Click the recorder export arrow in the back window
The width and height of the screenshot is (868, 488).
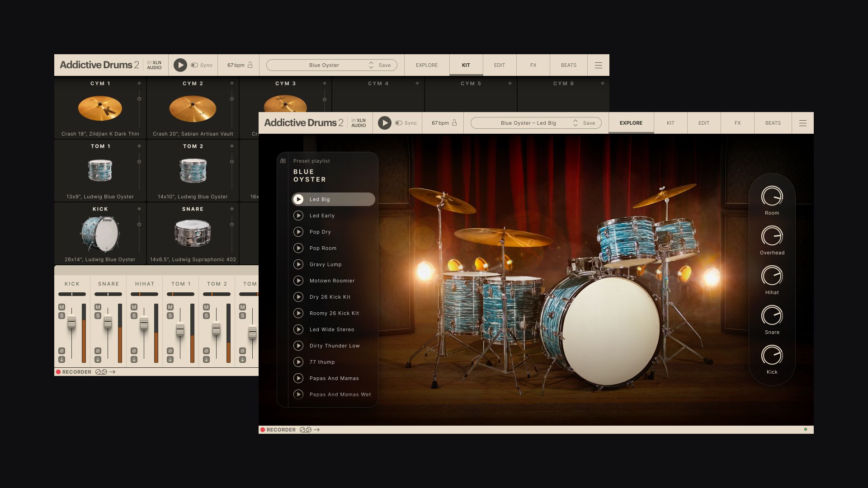[113, 372]
